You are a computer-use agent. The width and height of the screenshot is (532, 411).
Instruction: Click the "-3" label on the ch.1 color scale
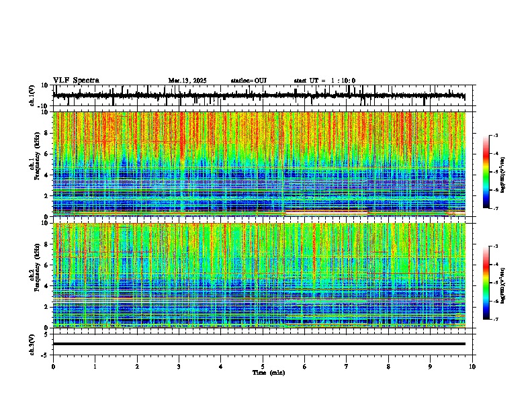495,135
